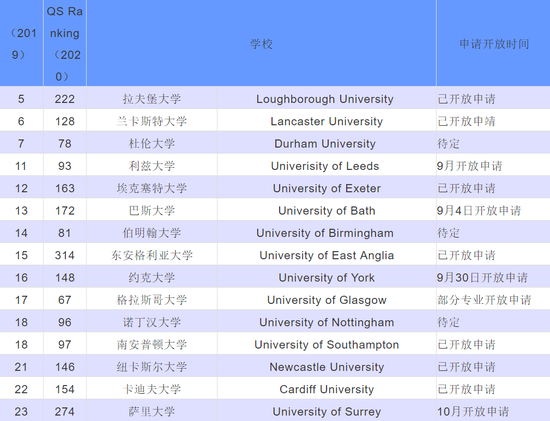Screen dimensions: 550x421
Task: Select the Newcastle University cell
Action: coord(326,367)
